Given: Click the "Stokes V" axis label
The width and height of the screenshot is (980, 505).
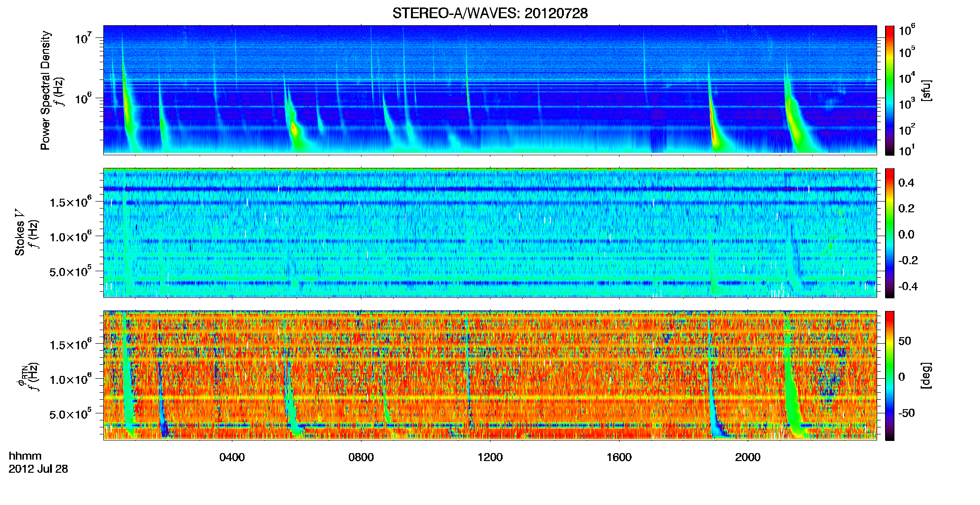Looking at the screenshot, I should [x=20, y=233].
